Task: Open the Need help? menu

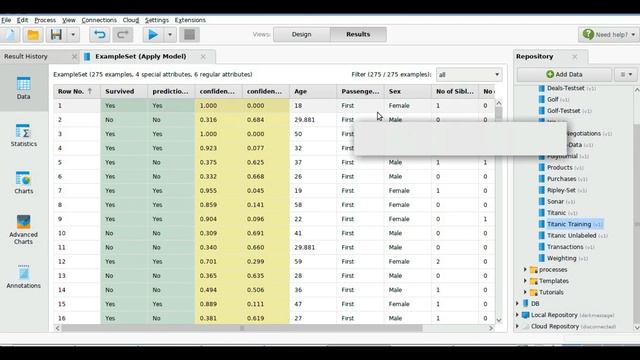Action: click(609, 35)
